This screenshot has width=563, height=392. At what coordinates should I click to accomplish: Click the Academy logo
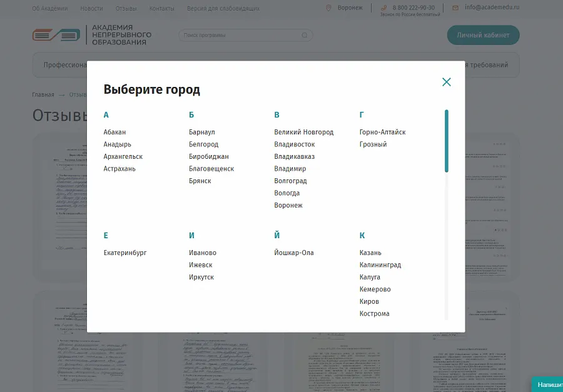(92, 35)
